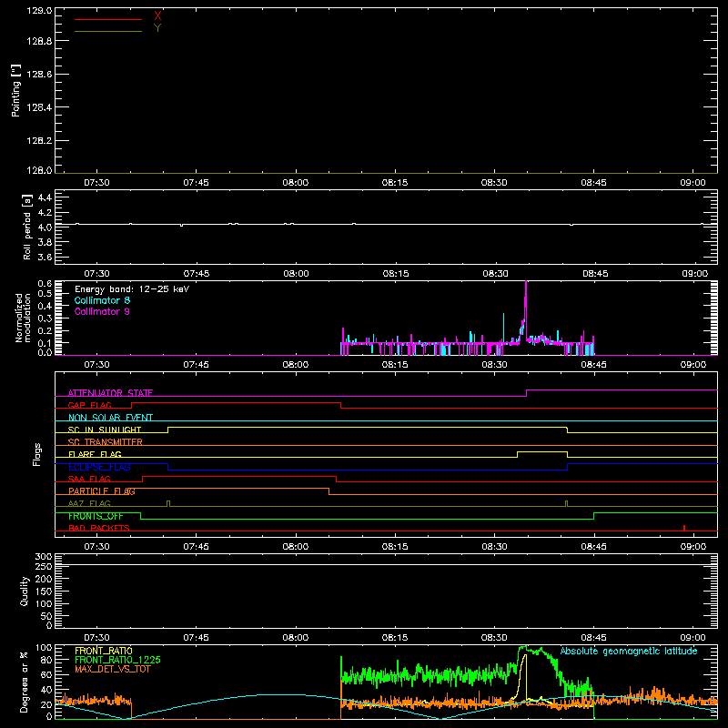The height and width of the screenshot is (728, 728).
Task: Click the NON_SOLAR_EVENT flag label
Action: click(110, 418)
